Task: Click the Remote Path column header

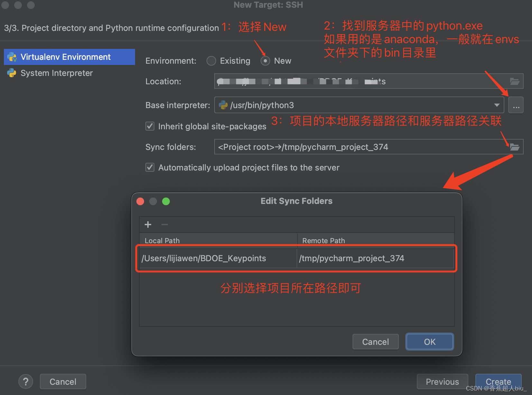Action: coord(376,241)
